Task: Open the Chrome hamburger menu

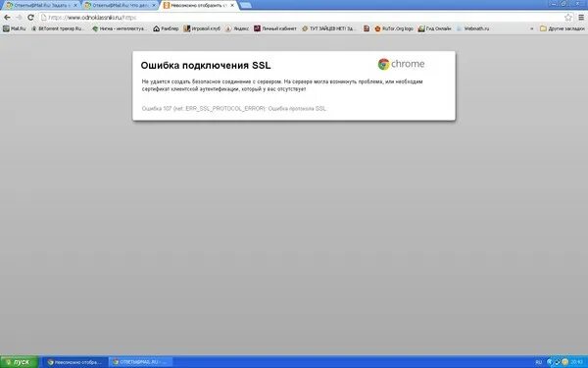Action: click(581, 18)
